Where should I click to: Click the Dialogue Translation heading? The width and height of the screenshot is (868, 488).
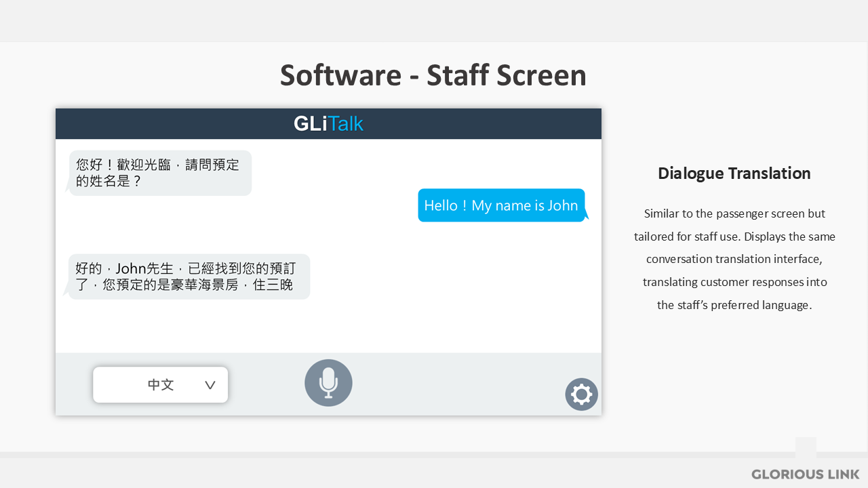(734, 174)
